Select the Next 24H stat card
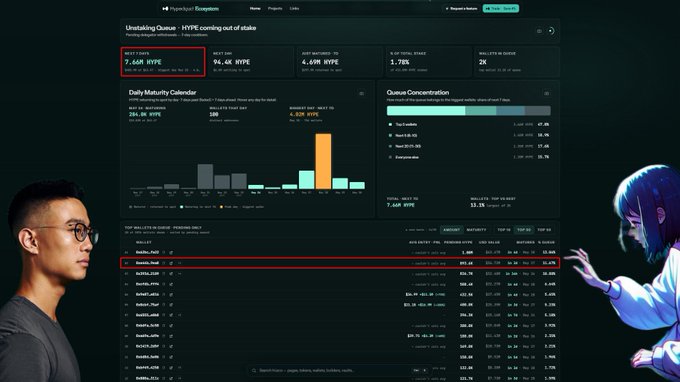Viewport: 680px width, 382px height. (251, 62)
